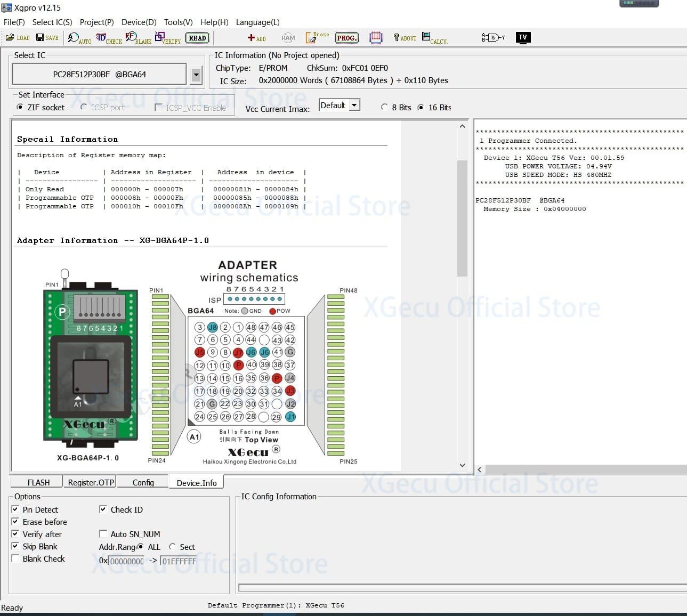Open the Vcc Current Imax dropdown
The width and height of the screenshot is (687, 616).
coord(354,106)
